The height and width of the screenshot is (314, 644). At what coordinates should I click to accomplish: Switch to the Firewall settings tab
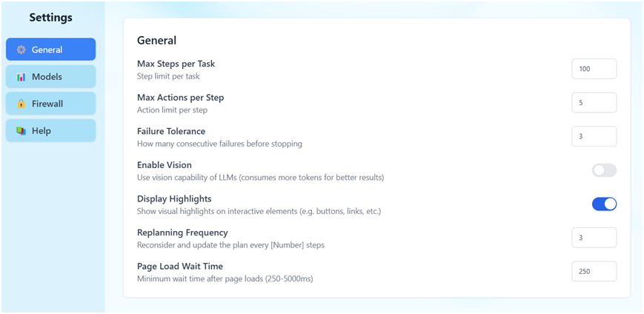tap(50, 104)
